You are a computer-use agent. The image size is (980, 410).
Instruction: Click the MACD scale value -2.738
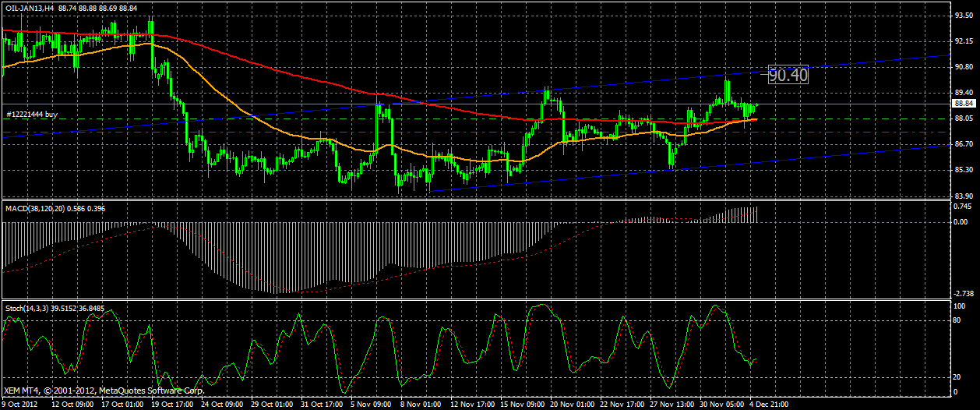pos(963,293)
